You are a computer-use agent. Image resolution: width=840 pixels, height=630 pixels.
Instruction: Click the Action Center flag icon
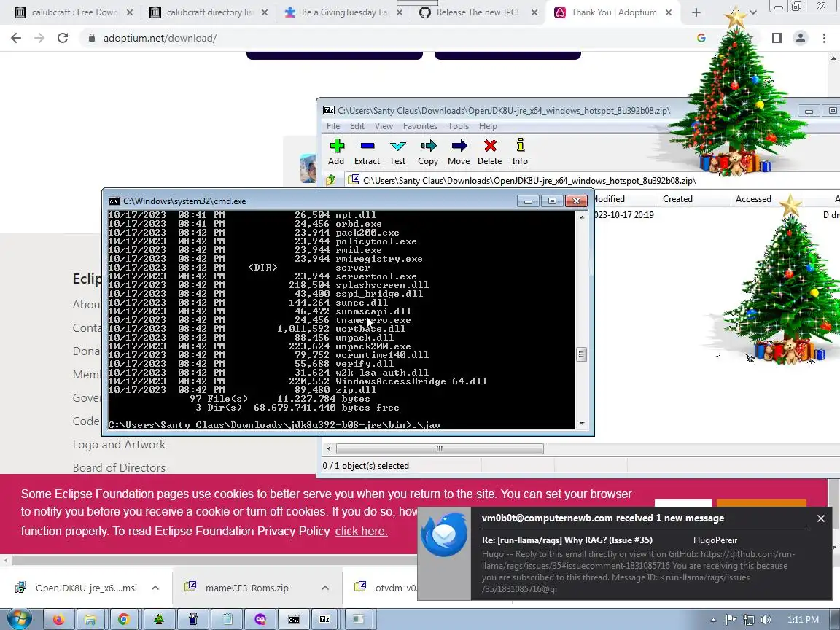pos(731,619)
